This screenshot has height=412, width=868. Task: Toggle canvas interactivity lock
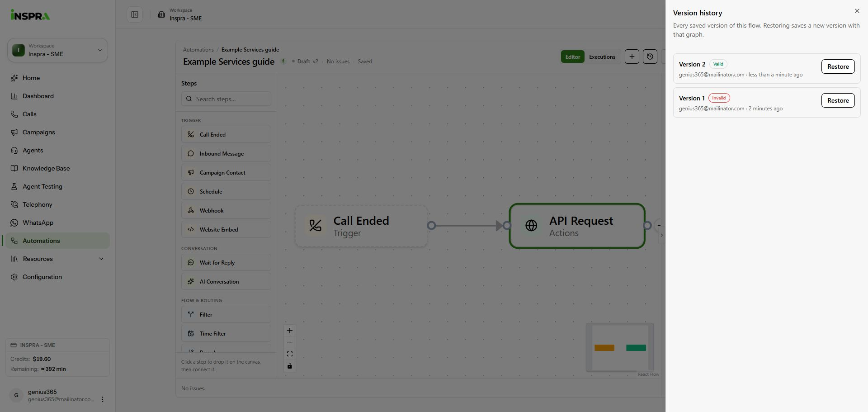[290, 366]
